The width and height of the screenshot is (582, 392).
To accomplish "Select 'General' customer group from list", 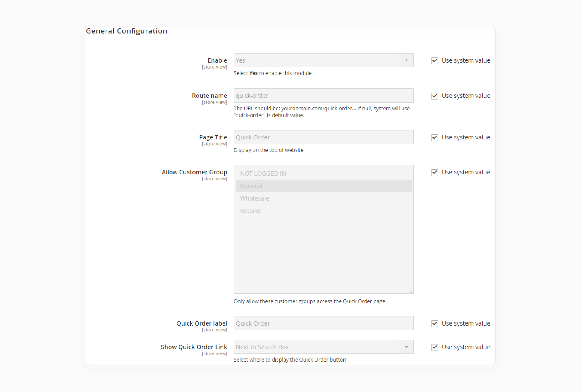I will [323, 186].
